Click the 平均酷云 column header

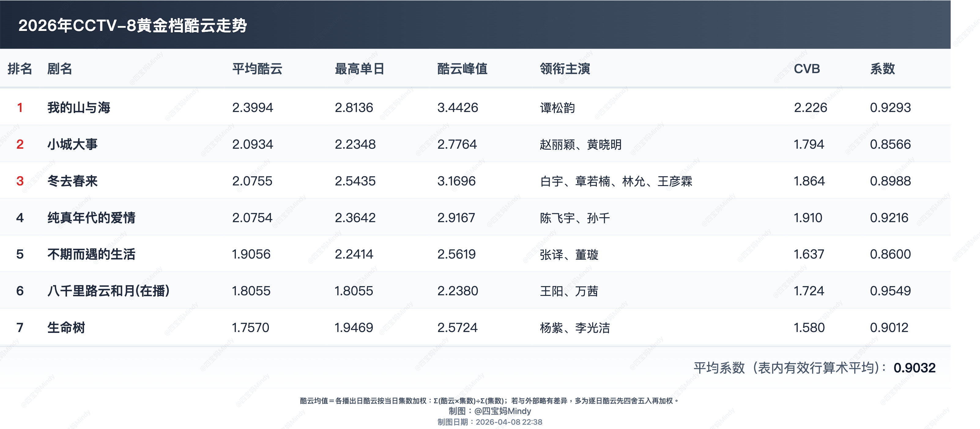point(257,69)
